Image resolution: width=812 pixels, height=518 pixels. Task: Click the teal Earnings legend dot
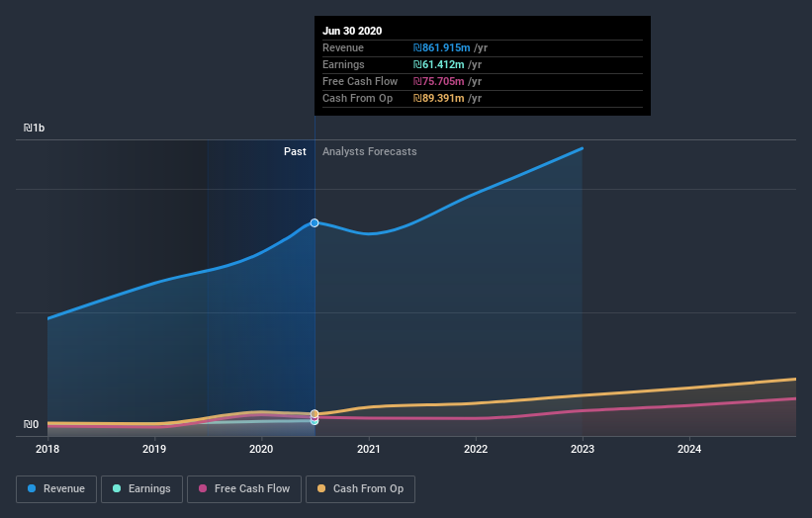[117, 488]
